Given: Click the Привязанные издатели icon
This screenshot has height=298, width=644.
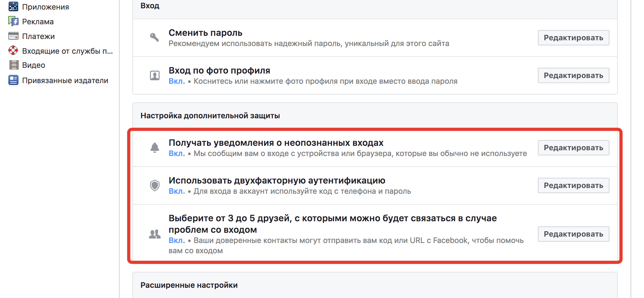Looking at the screenshot, I should [x=13, y=80].
